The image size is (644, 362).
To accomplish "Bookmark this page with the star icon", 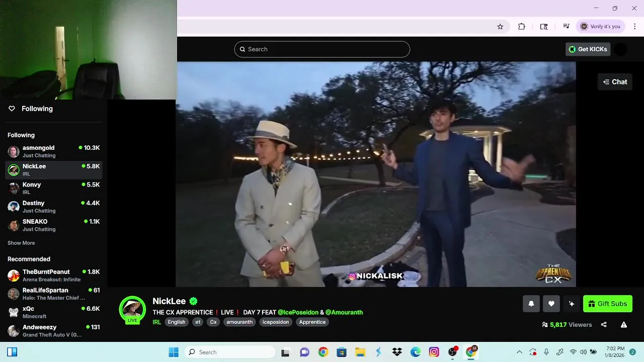I will tap(500, 27).
